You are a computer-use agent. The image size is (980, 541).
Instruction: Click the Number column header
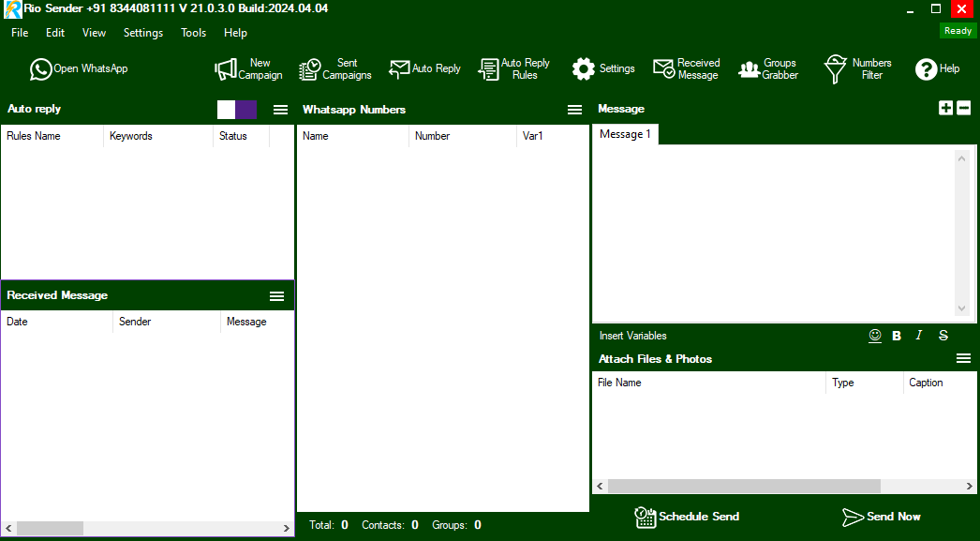pos(463,136)
